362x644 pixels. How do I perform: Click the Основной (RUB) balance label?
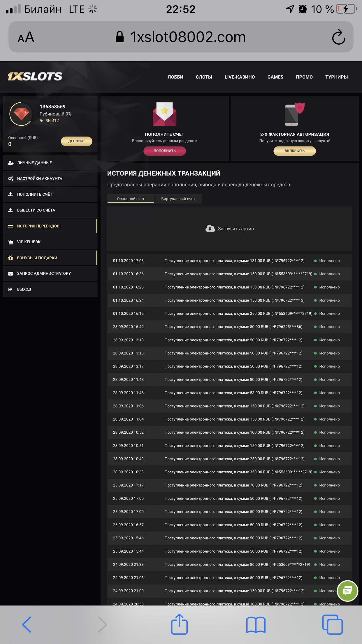click(23, 138)
